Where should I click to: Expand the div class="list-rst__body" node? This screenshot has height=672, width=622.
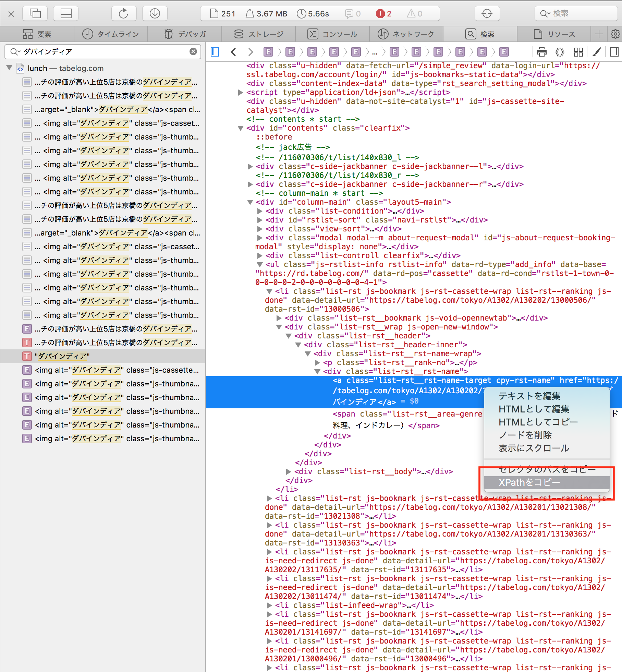click(x=289, y=471)
